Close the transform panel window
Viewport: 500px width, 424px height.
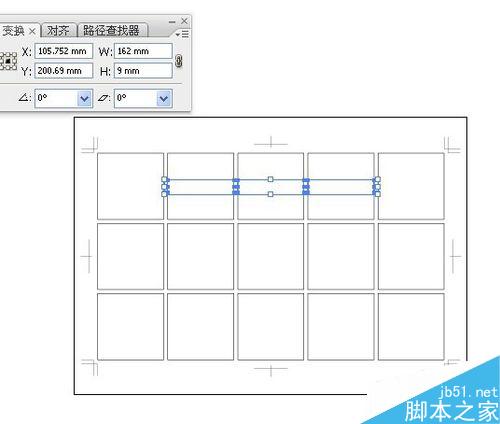(x=184, y=21)
